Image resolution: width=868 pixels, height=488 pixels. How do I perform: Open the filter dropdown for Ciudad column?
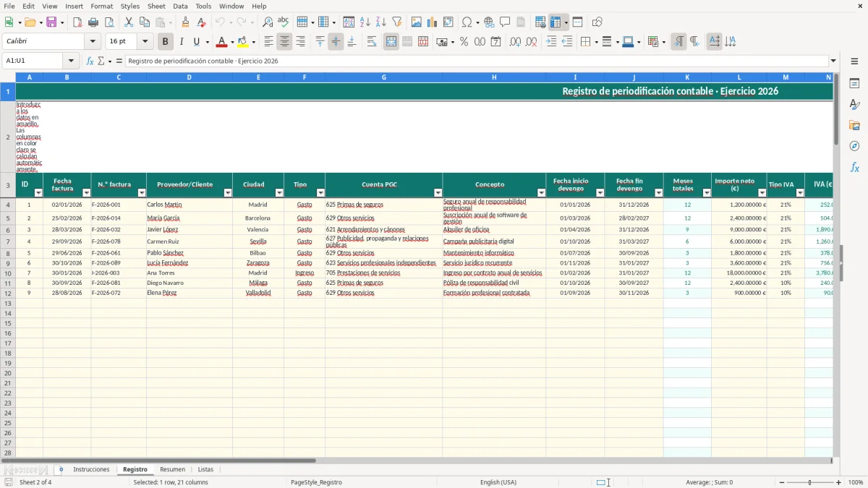(279, 193)
